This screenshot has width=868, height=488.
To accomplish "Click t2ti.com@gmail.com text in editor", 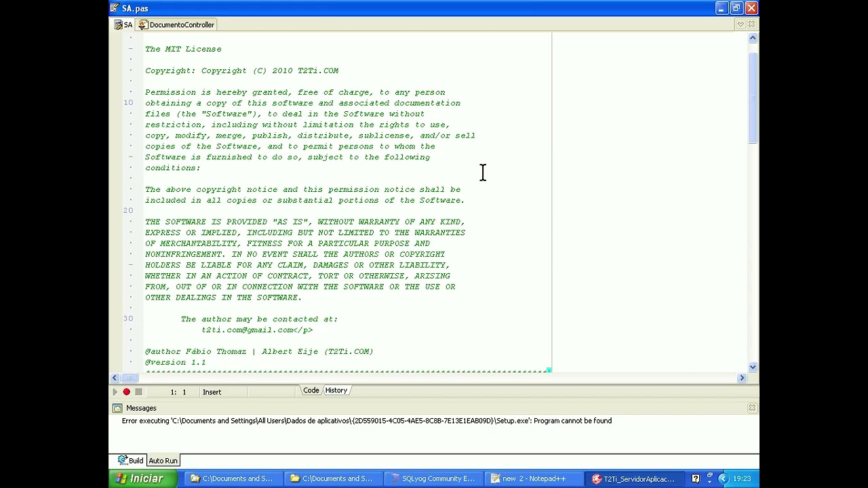I will coord(247,330).
